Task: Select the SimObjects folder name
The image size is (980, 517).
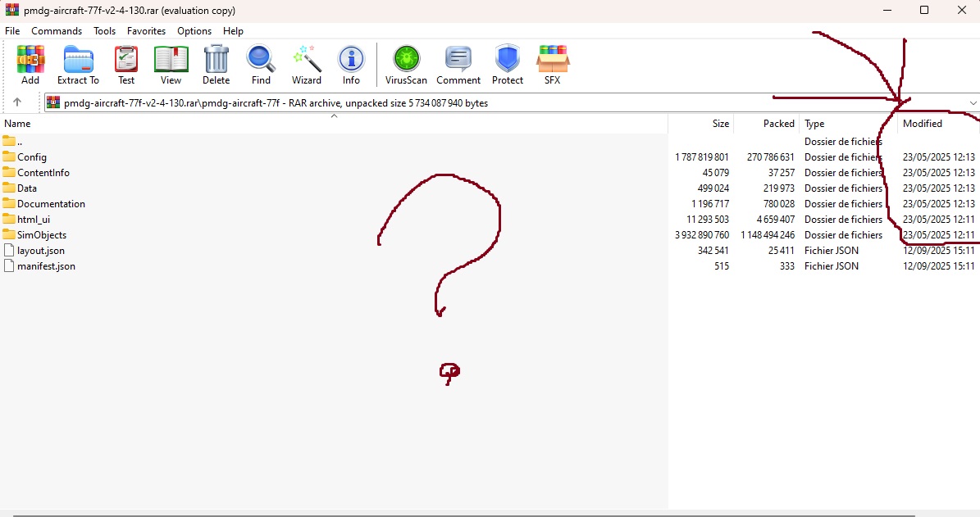Action: (x=42, y=235)
